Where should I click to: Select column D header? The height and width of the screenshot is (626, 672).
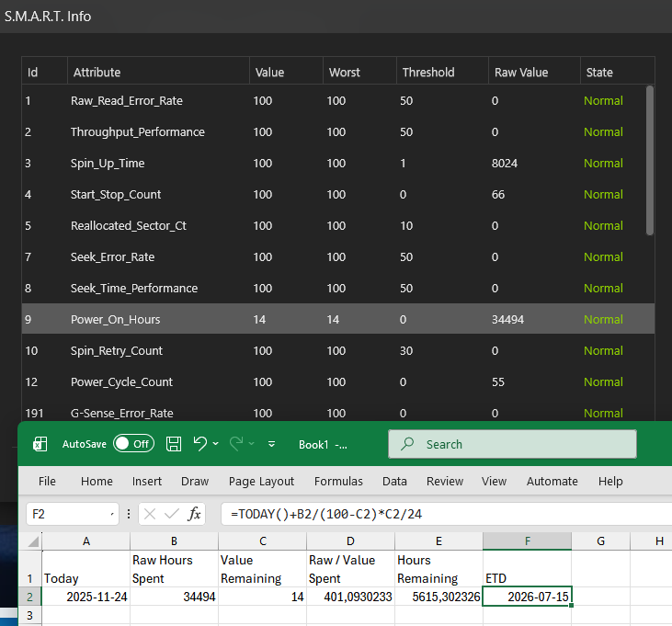(350, 541)
